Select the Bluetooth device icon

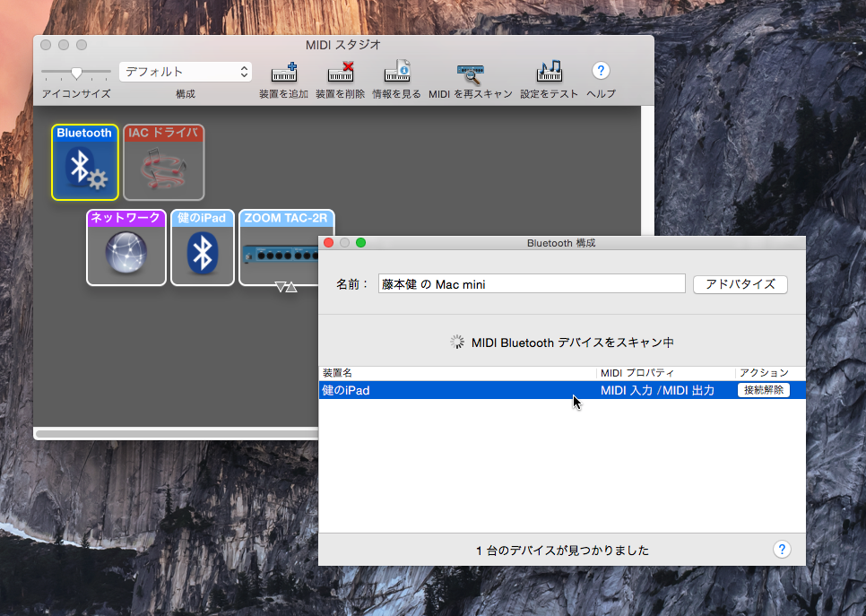pos(85,162)
